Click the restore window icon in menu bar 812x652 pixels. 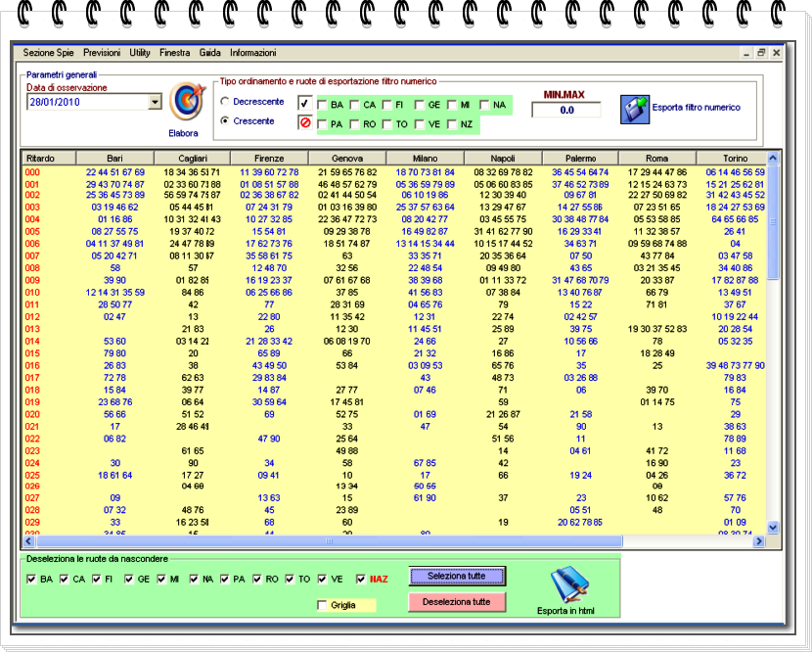[761, 53]
